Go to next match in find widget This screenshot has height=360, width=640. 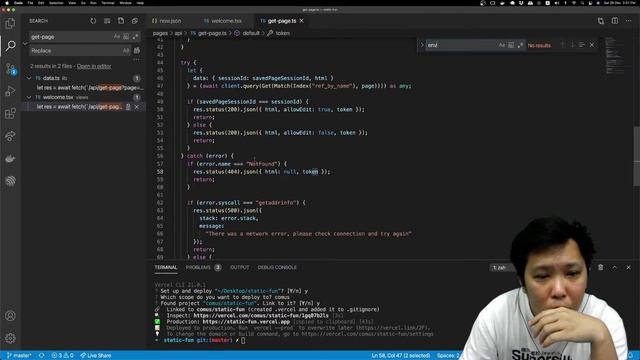pos(572,45)
